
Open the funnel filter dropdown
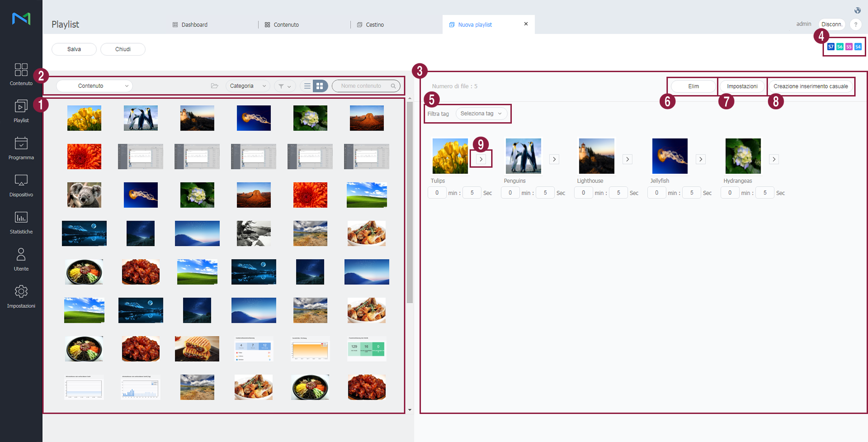[284, 86]
